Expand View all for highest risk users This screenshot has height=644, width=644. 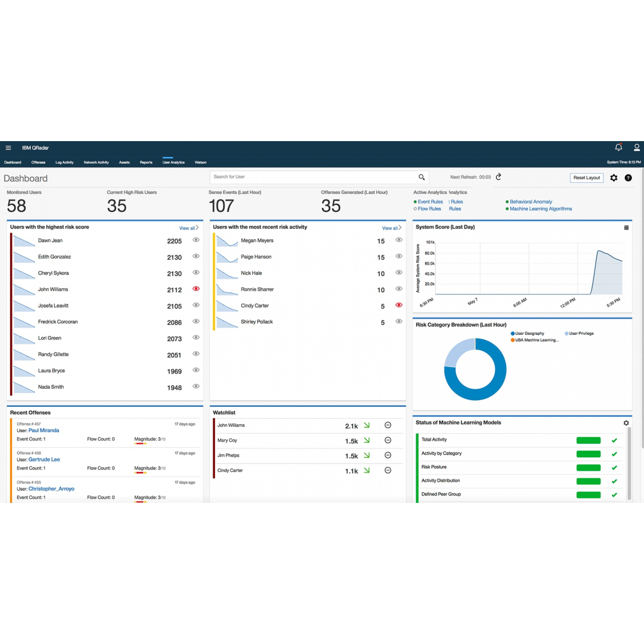coord(189,228)
